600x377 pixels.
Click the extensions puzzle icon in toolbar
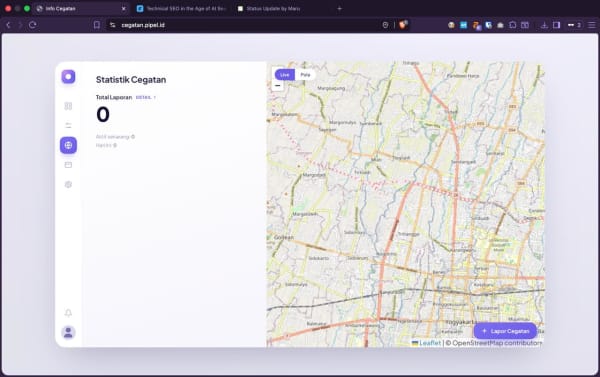[513, 25]
